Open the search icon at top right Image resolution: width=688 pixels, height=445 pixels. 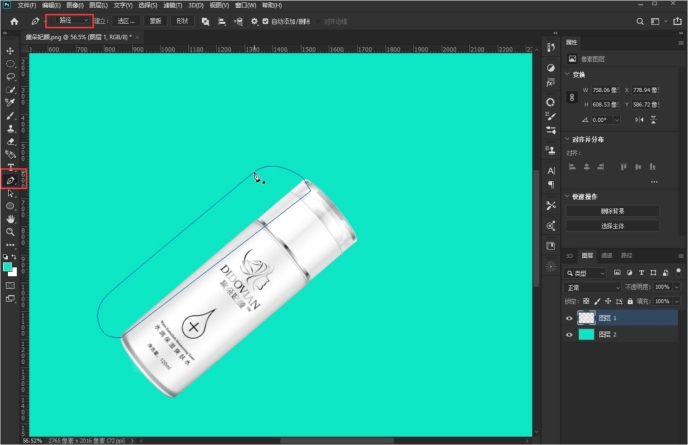[x=640, y=21]
